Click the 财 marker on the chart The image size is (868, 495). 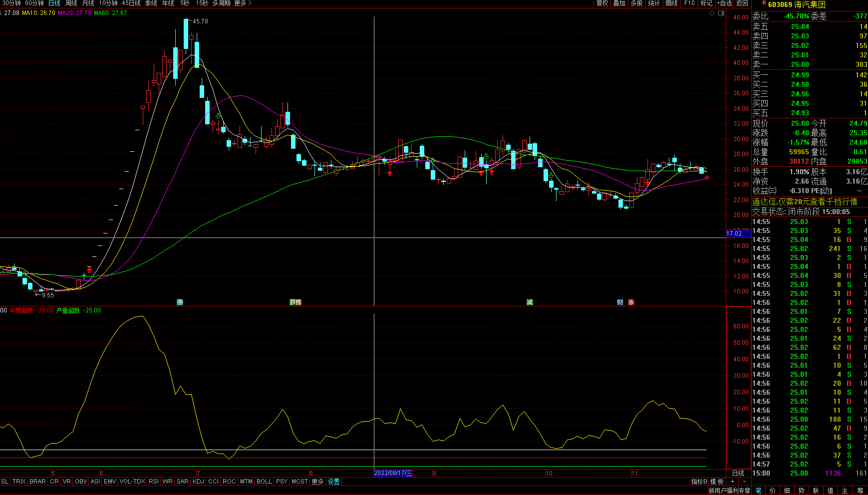click(620, 302)
